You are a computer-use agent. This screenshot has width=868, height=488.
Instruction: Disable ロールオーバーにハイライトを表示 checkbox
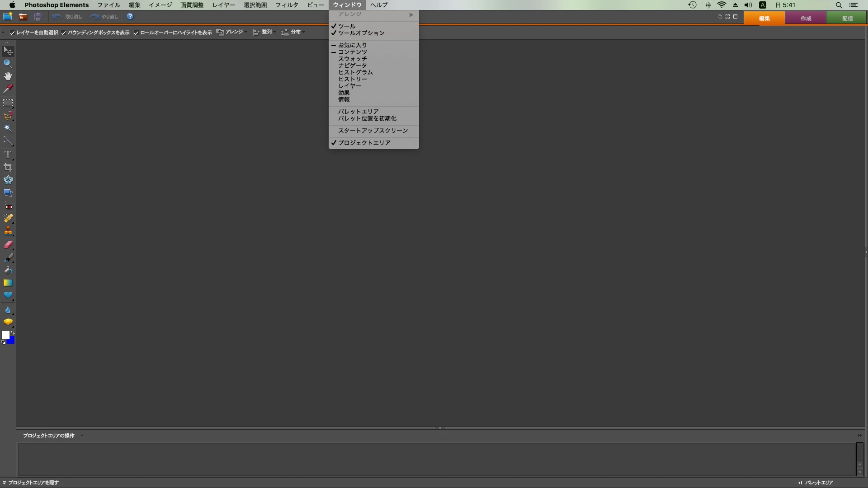pos(136,33)
